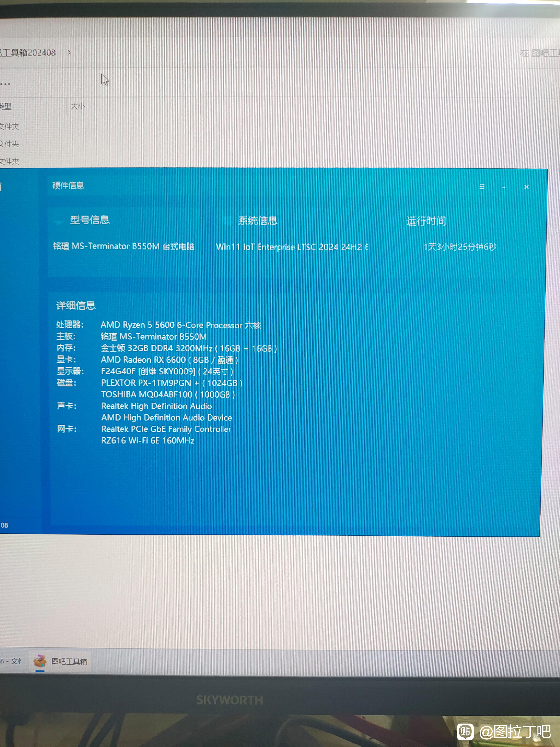Screen dimensions: 560x747
Task: Open the hamburger menu in hardware info window
Action: point(482,187)
